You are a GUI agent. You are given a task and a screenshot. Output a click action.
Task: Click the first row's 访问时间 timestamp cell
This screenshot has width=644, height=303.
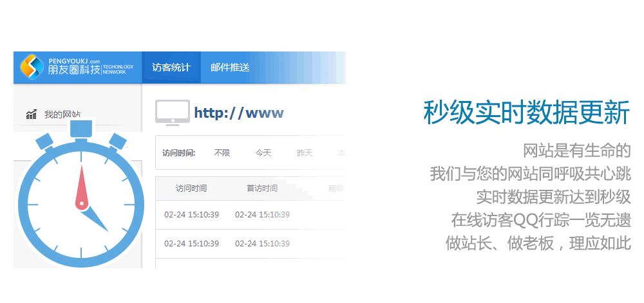click(x=191, y=214)
